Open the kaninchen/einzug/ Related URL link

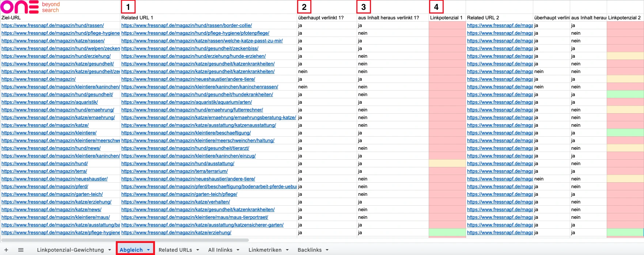(189, 156)
